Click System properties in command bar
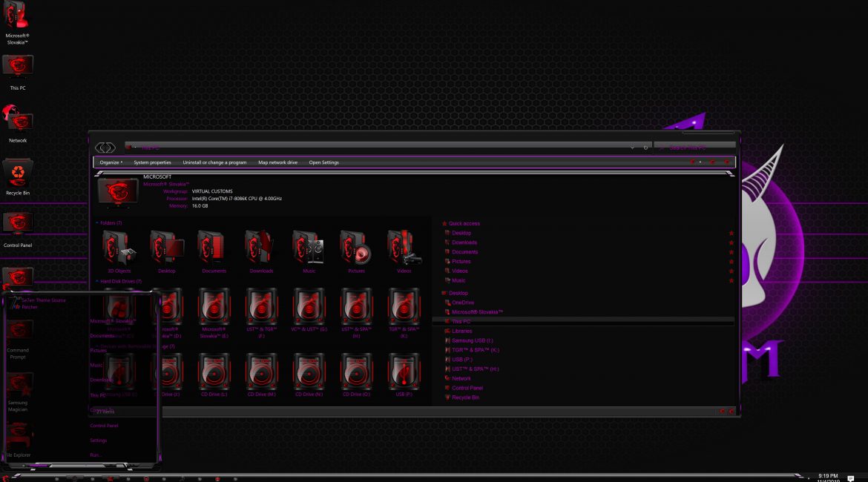The height and width of the screenshot is (482, 868). [x=152, y=162]
